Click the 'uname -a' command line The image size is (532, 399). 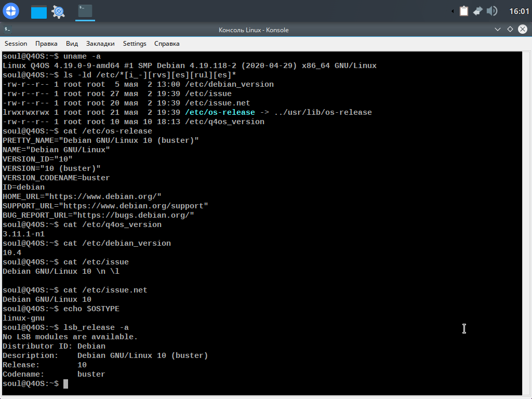coord(51,56)
